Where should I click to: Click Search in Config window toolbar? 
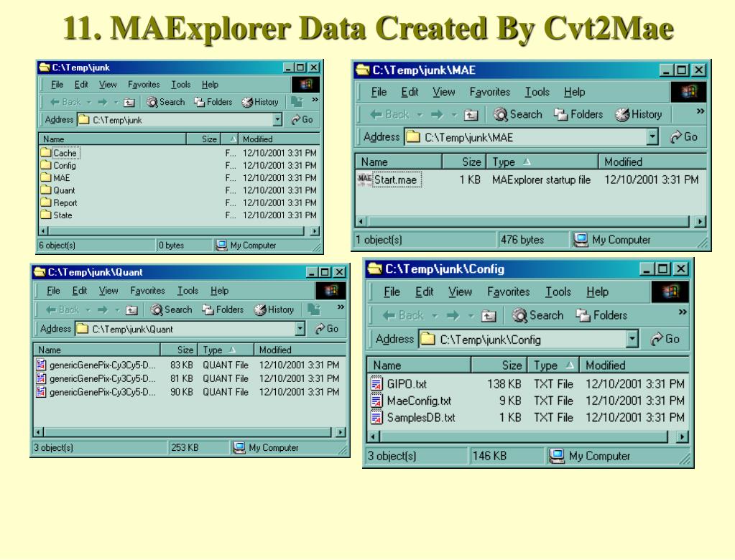[x=537, y=316]
